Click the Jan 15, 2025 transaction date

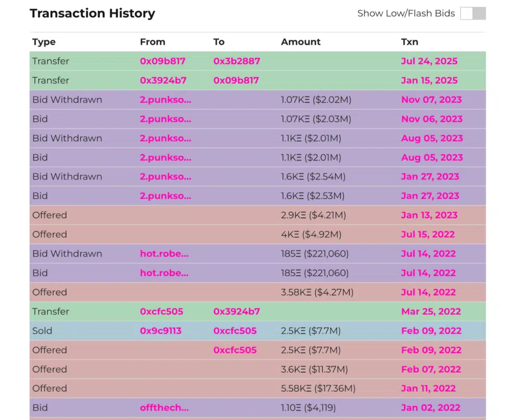429,80
